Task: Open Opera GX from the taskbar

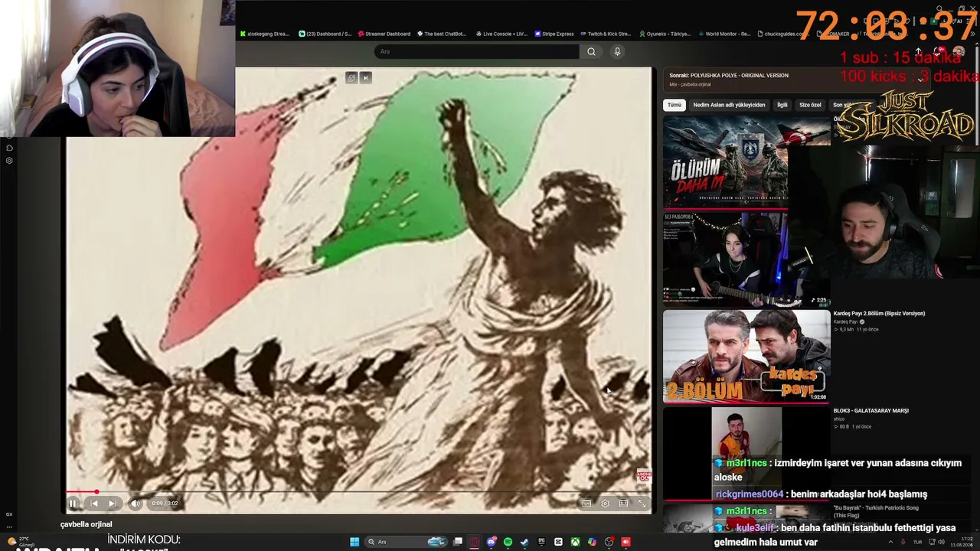Action: click(x=475, y=542)
